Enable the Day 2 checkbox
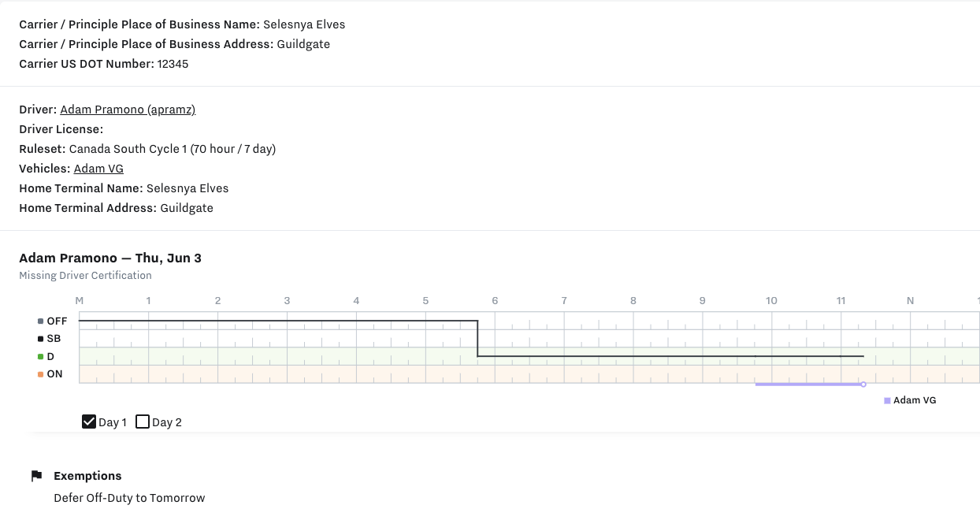Viewport: 980px width, 520px height. 143,422
